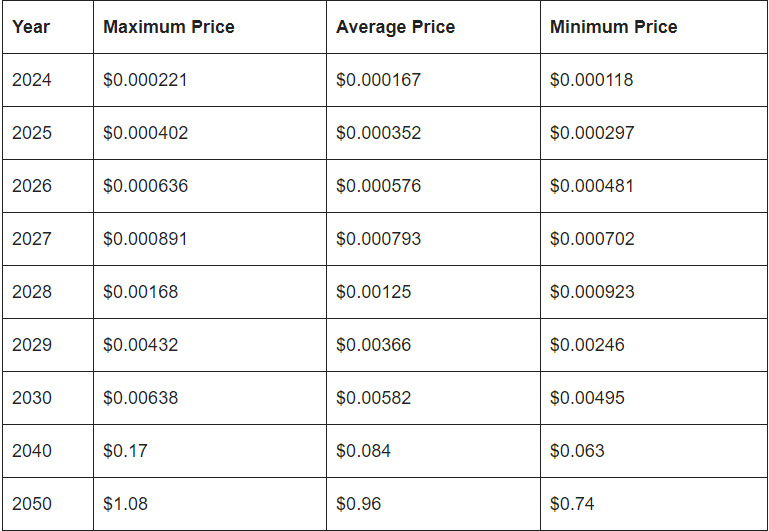The height and width of the screenshot is (531, 769).
Task: Click the Average Price header cell
Action: (395, 27)
